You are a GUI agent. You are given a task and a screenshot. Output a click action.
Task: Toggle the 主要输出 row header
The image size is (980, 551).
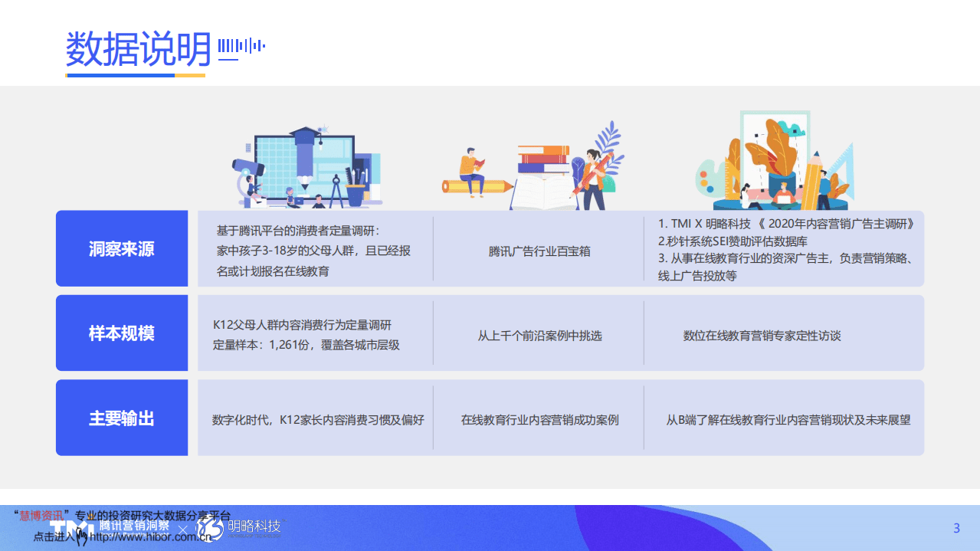pyautogui.click(x=121, y=417)
